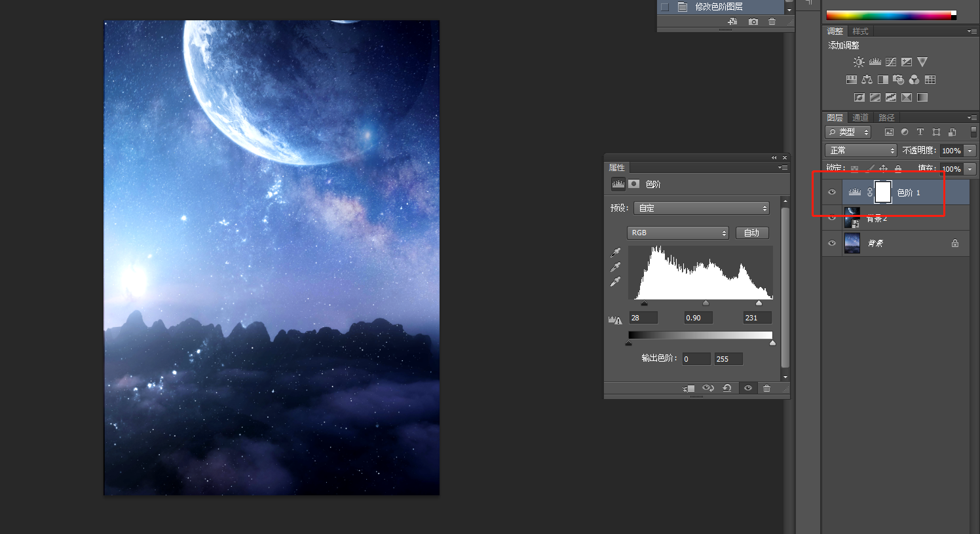The height and width of the screenshot is (534, 980).
Task: Show the Masks view in Properties panel
Action: pos(633,184)
